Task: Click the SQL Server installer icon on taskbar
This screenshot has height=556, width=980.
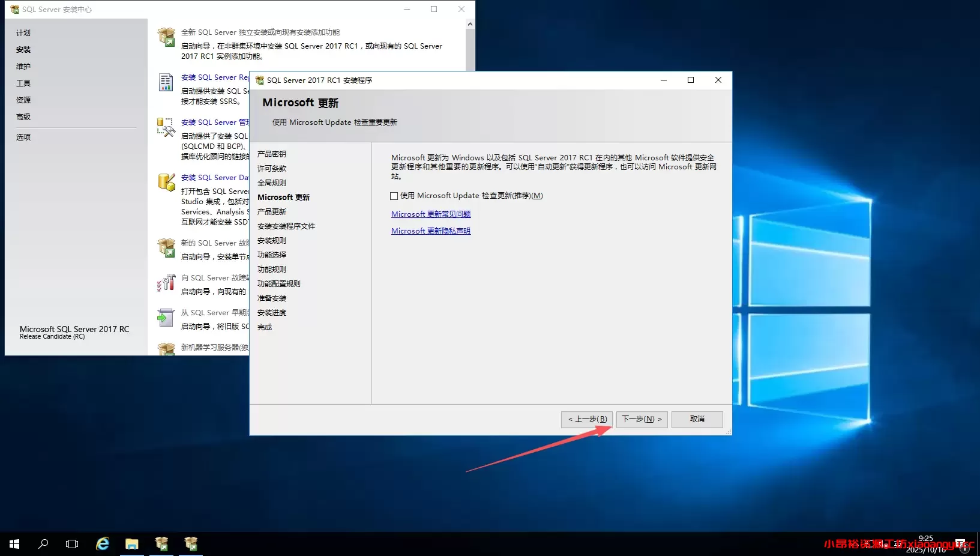Action: coord(161,543)
